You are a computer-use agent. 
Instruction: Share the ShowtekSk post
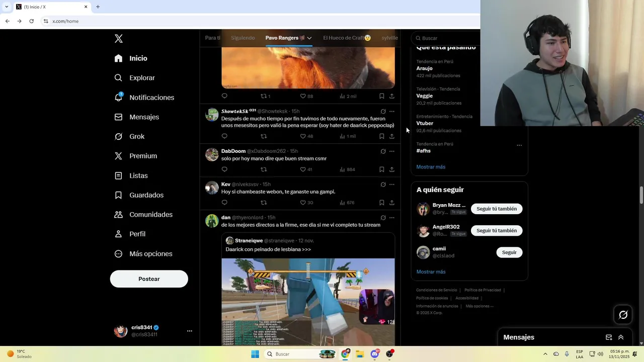pos(392,136)
